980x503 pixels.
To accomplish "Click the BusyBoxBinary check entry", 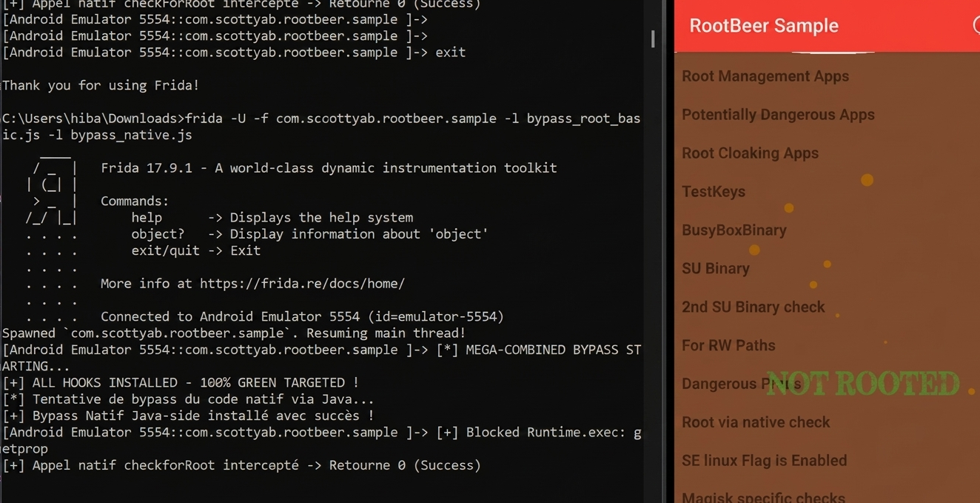I will tap(827, 230).
